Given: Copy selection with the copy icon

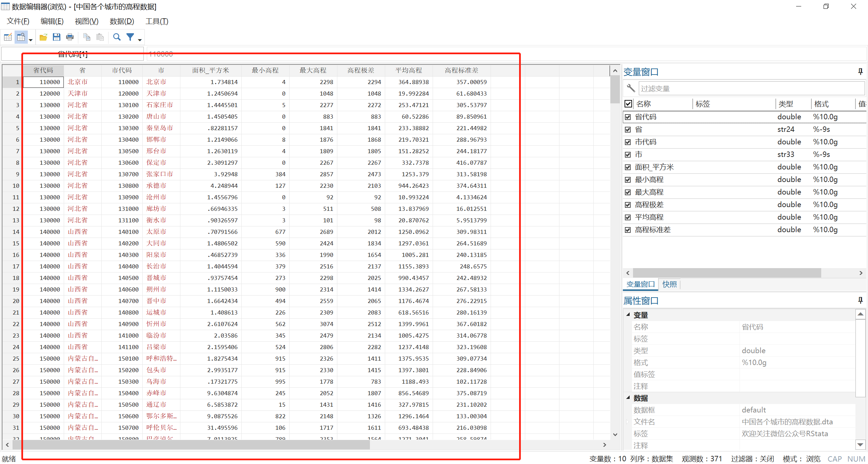Looking at the screenshot, I should pos(87,37).
